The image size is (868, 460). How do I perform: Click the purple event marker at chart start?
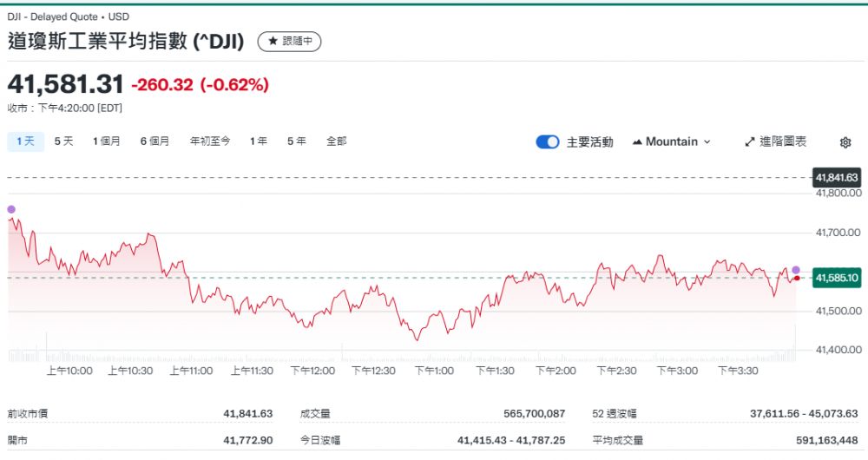[11, 209]
